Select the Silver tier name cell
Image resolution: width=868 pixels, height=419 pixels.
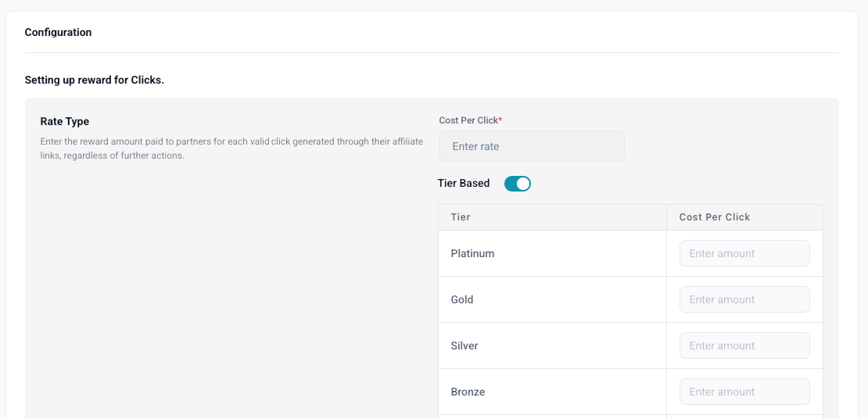(464, 346)
